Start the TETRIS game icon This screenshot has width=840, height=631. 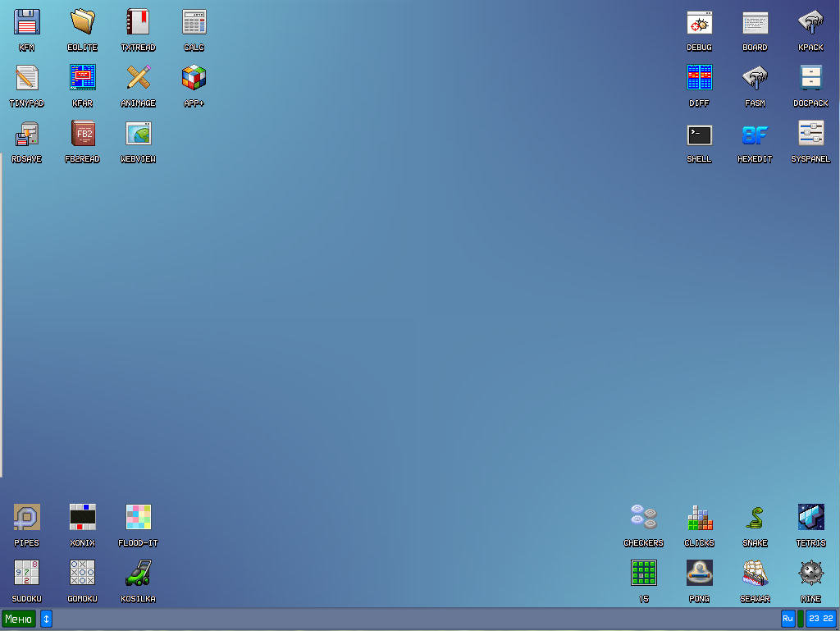click(810, 517)
